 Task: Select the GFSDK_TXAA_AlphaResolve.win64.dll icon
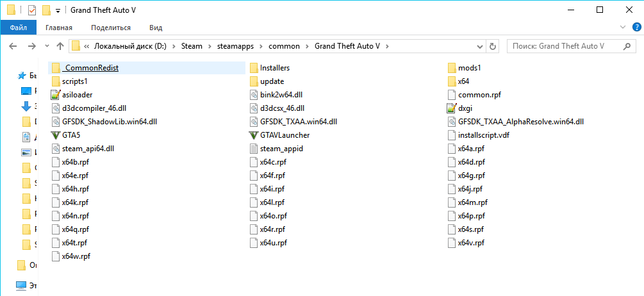coord(452,122)
